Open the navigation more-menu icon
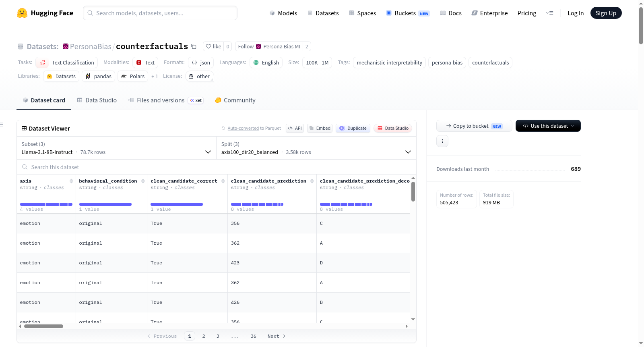Screen dimensions: 644x347 (549, 13)
